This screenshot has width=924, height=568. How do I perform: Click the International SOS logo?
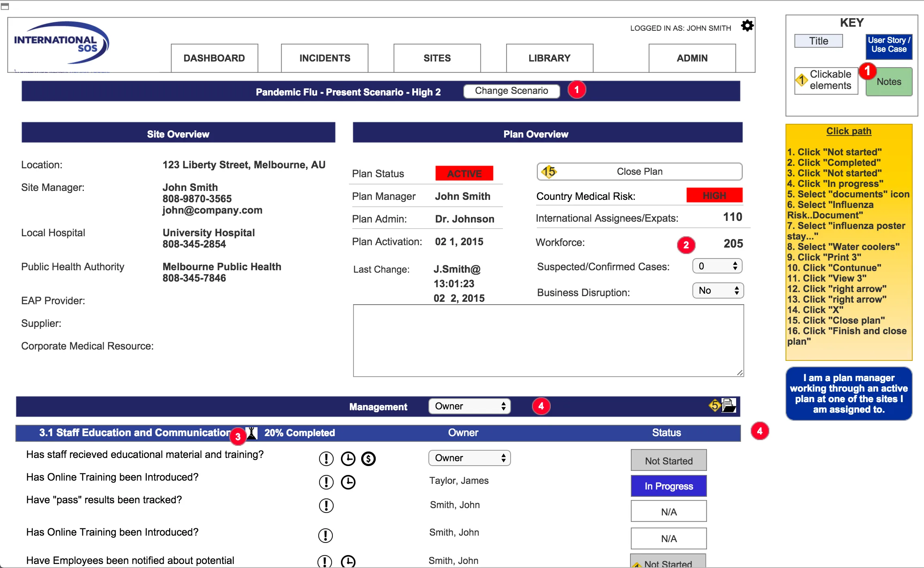[x=62, y=43]
